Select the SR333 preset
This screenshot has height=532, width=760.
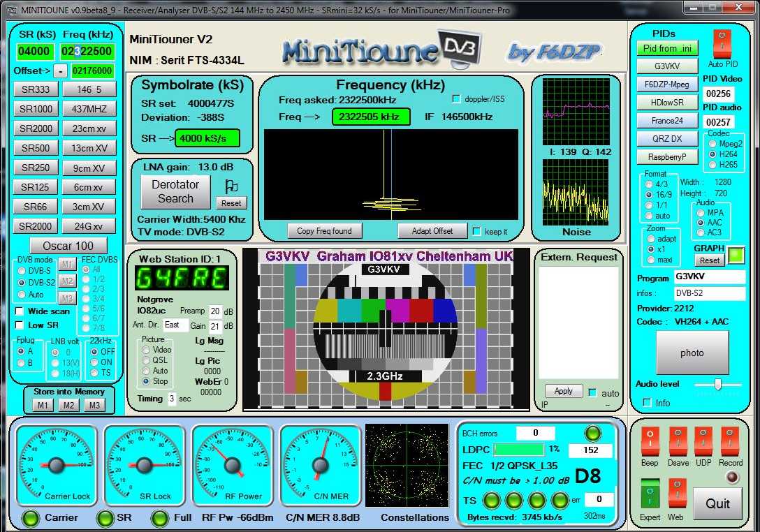pyautogui.click(x=36, y=89)
